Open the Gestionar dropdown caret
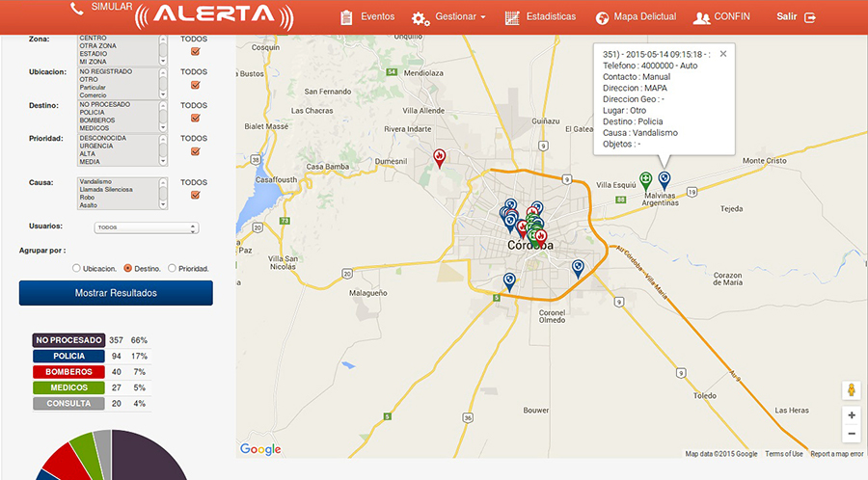 pos(483,17)
